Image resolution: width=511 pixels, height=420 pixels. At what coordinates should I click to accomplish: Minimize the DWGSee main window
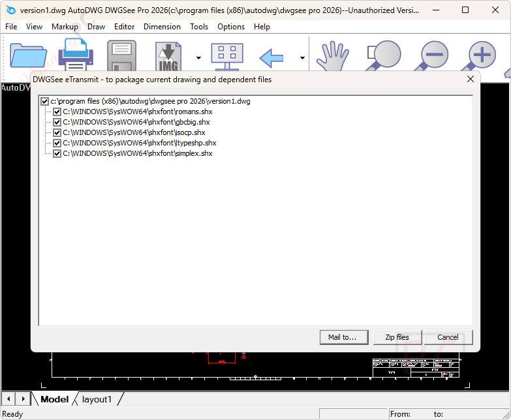point(436,10)
